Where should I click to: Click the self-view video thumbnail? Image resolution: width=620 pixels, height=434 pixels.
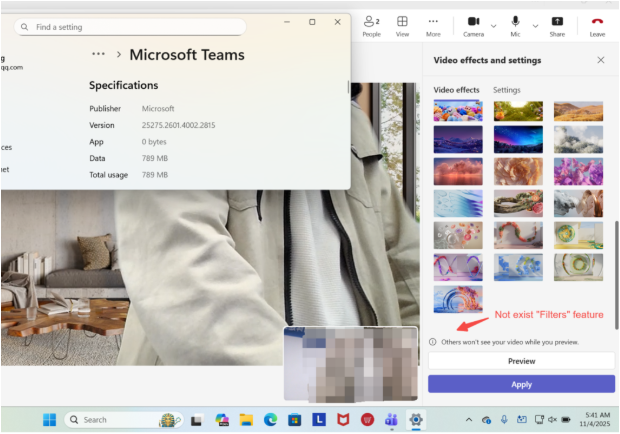pyautogui.click(x=351, y=364)
